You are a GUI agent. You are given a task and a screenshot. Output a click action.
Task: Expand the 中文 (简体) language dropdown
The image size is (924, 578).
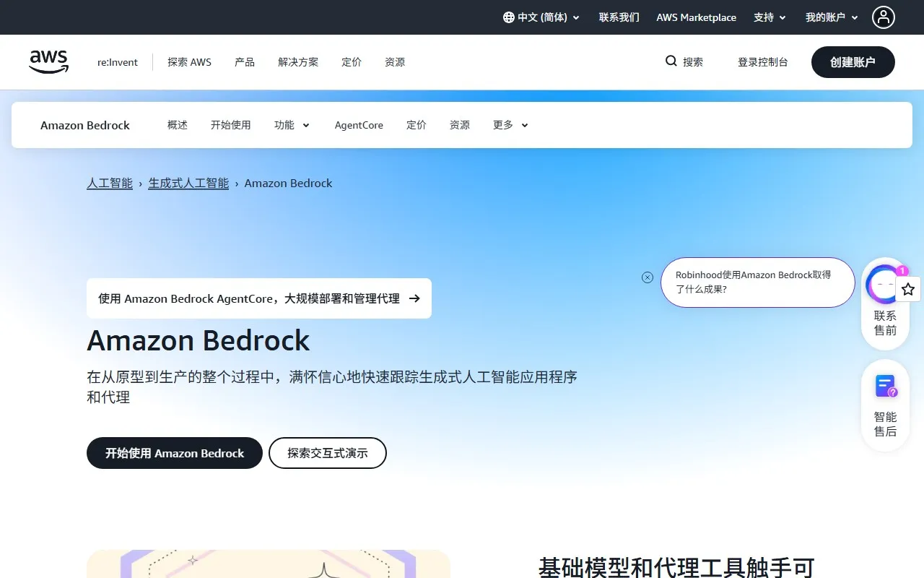pyautogui.click(x=541, y=17)
